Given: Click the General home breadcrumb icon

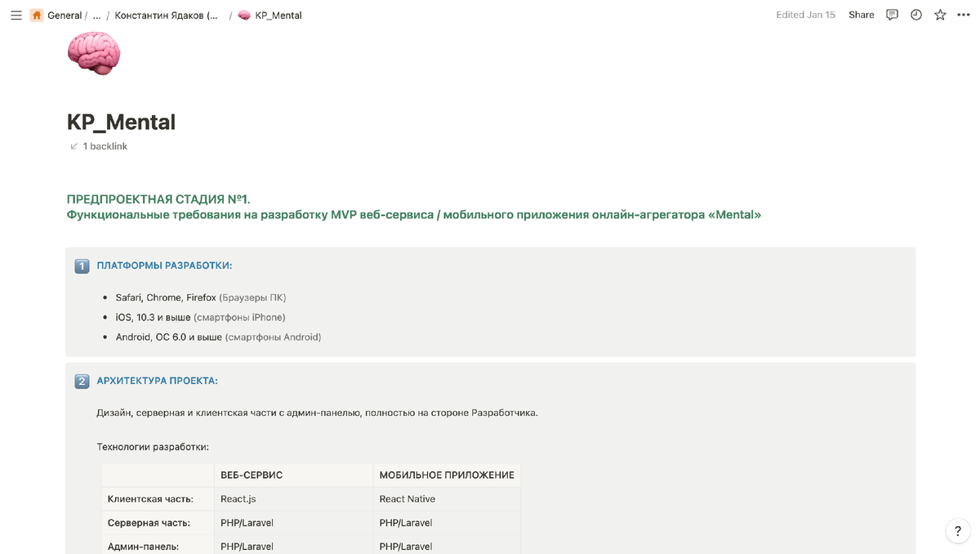Looking at the screenshot, I should coord(37,15).
